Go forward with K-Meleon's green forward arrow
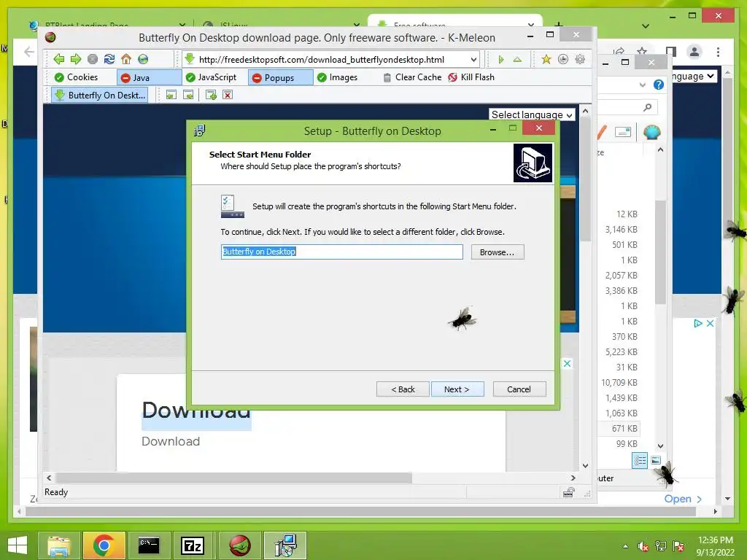747x560 pixels. [x=76, y=59]
